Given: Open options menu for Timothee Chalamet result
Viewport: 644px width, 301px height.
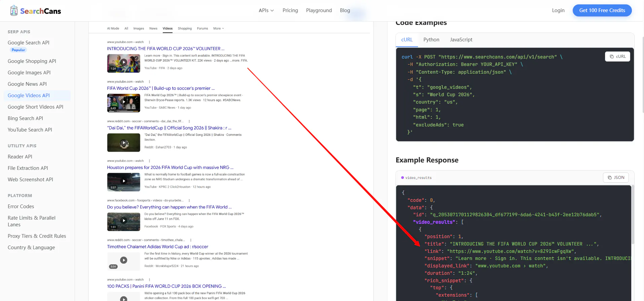Looking at the screenshot, I should (x=191, y=240).
